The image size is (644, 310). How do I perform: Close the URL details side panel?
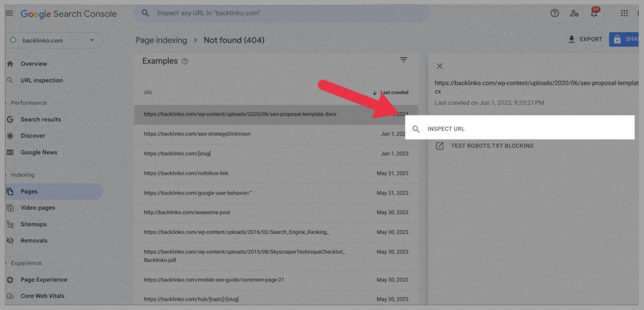coord(439,66)
